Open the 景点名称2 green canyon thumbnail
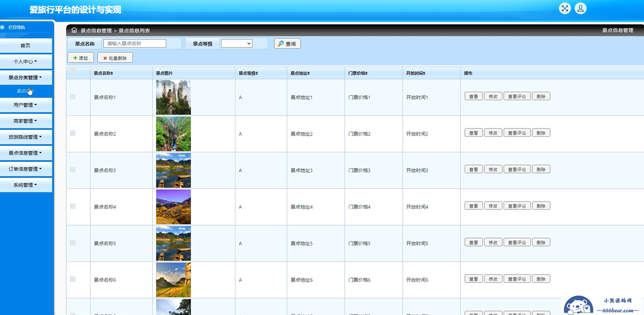Image resolution: width=644 pixels, height=315 pixels. pyautogui.click(x=173, y=134)
